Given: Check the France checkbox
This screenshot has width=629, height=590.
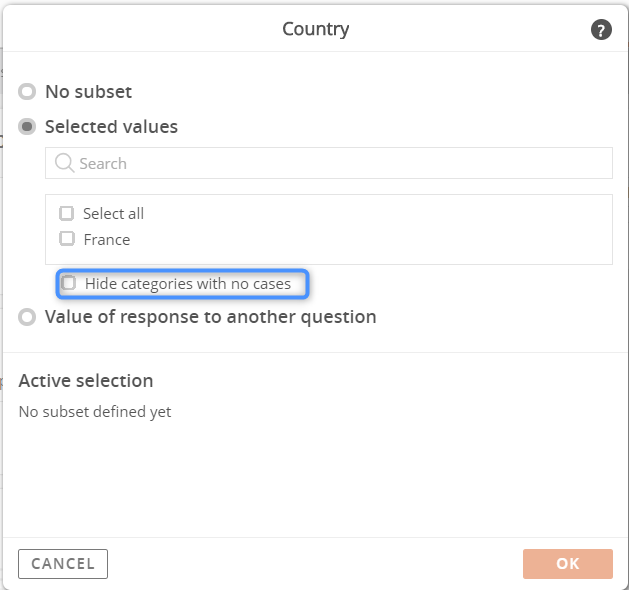Looking at the screenshot, I should click(x=67, y=239).
